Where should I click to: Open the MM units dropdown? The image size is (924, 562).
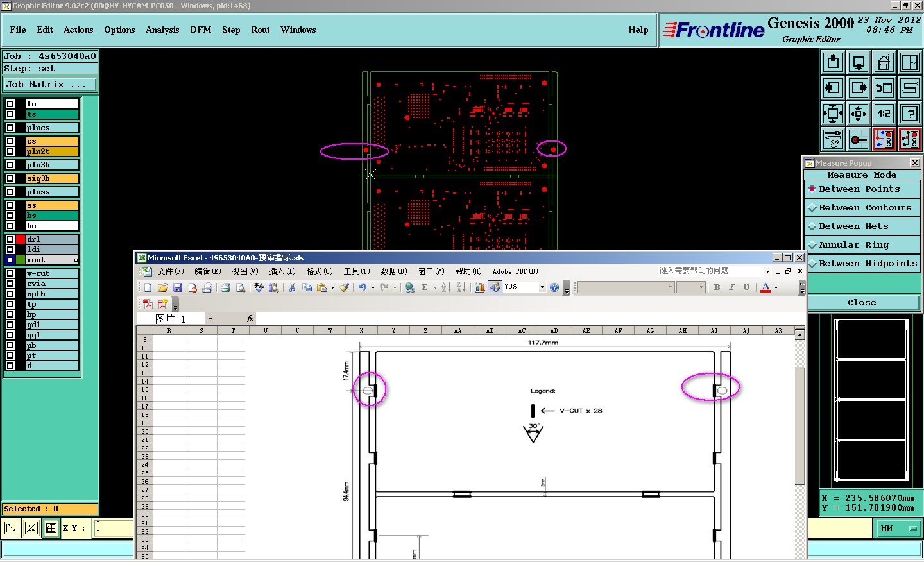(x=898, y=529)
